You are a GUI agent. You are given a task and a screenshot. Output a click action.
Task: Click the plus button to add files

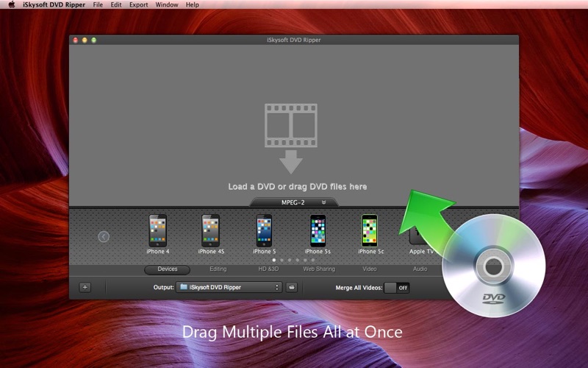pyautogui.click(x=85, y=287)
